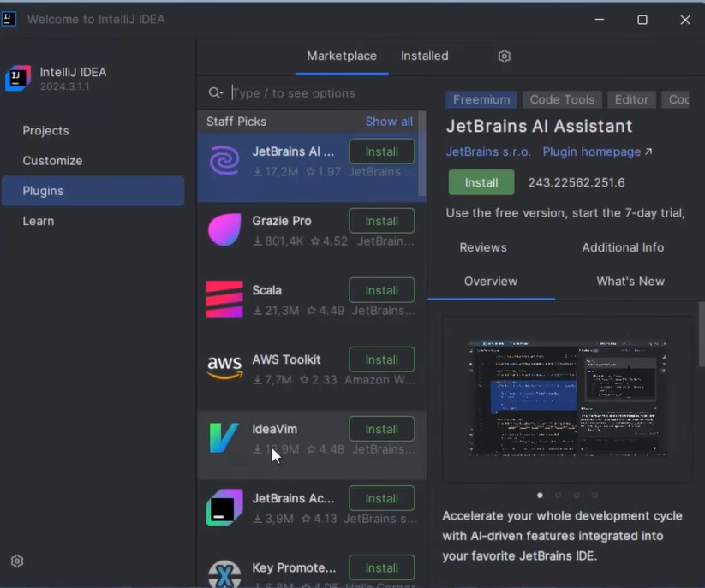Screen dimensions: 705x588
Task: Open the Reviews tab
Action: 483,247
